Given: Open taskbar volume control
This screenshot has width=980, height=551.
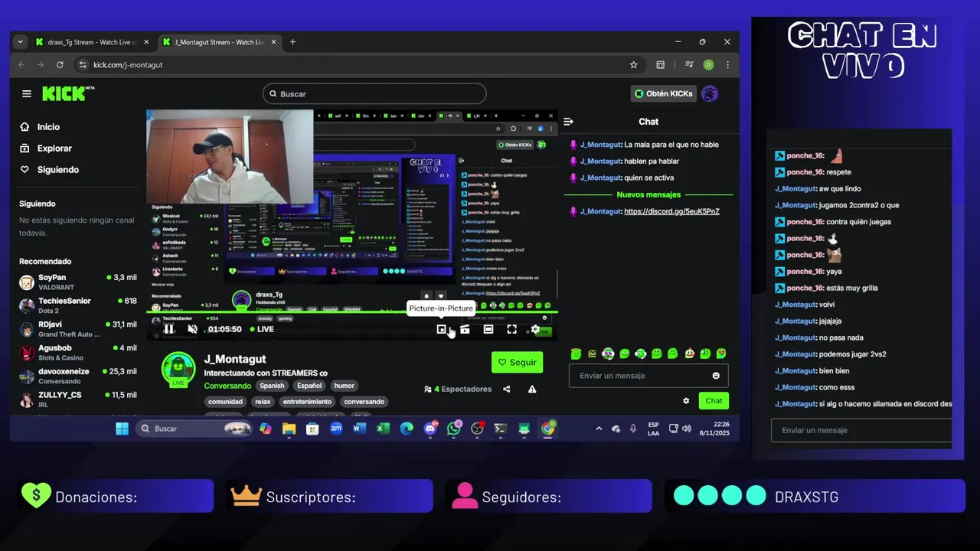Looking at the screenshot, I should pos(687,429).
